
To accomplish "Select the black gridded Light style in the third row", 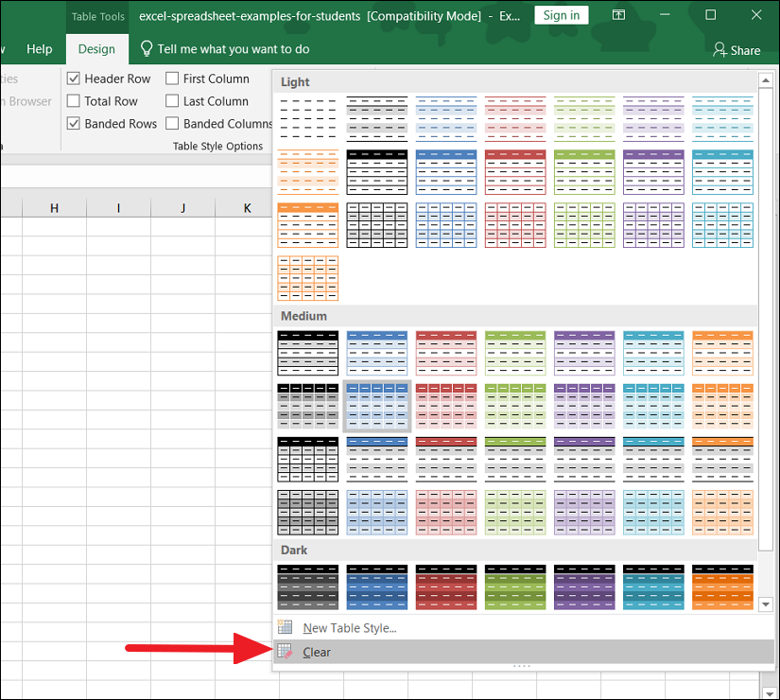I will (377, 225).
